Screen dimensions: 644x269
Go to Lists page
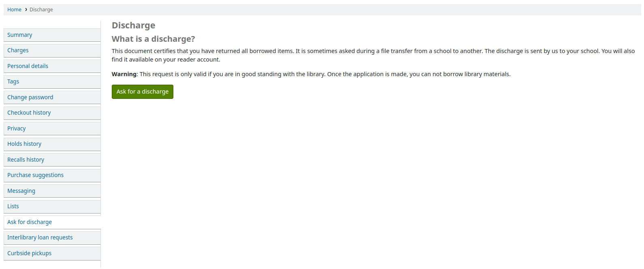tap(13, 206)
